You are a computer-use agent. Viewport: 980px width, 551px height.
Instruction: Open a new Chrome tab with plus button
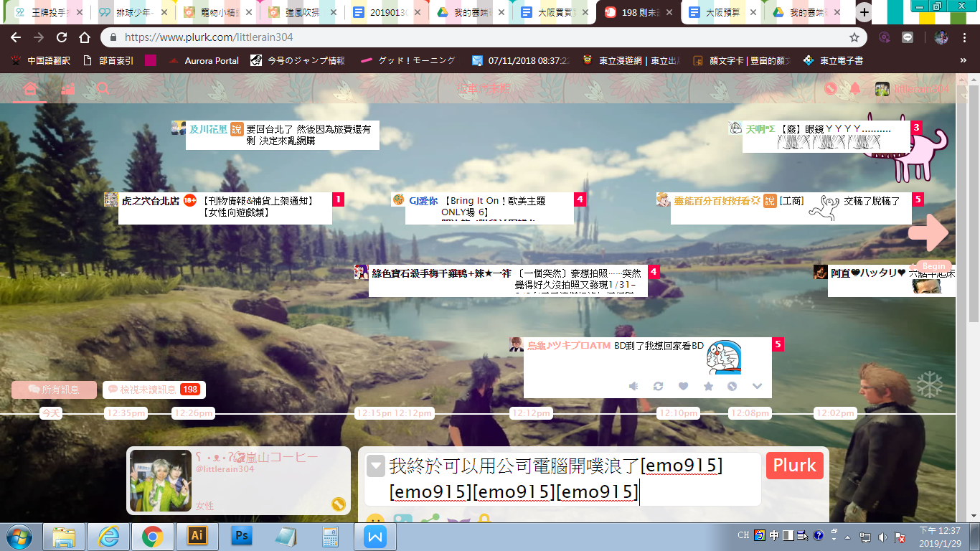point(864,12)
